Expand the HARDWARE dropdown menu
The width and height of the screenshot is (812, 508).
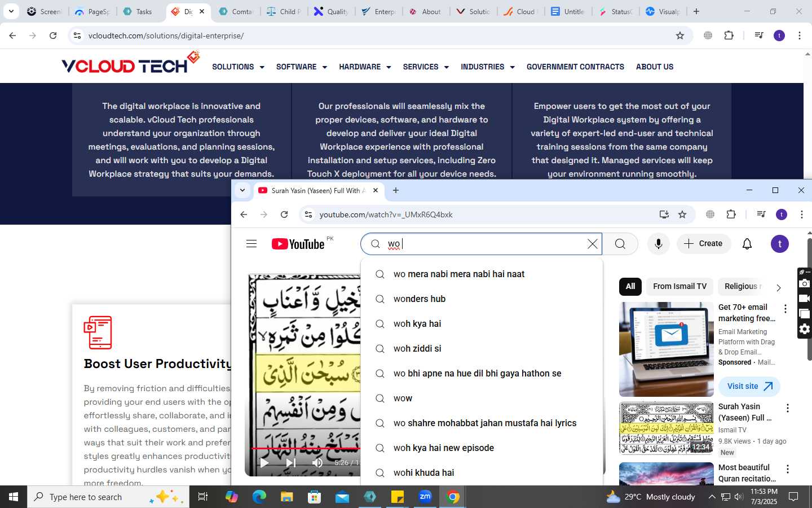pyautogui.click(x=365, y=67)
